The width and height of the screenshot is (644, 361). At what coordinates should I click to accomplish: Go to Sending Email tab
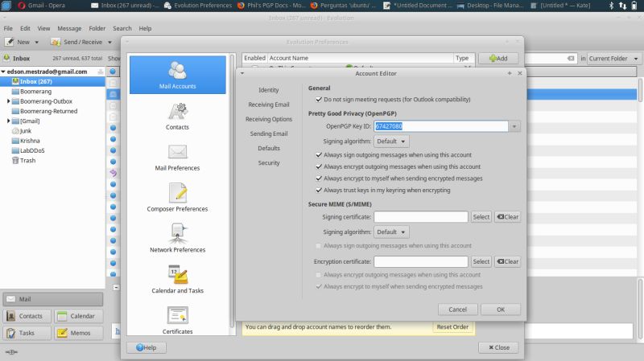(269, 133)
